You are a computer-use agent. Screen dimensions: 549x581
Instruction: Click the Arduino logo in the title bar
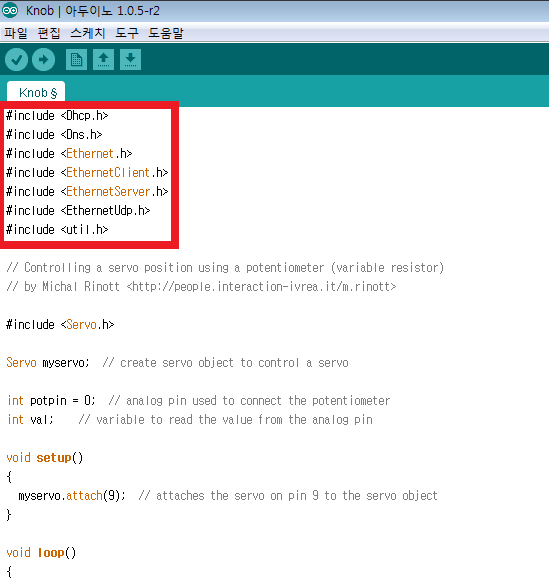[x=10, y=10]
